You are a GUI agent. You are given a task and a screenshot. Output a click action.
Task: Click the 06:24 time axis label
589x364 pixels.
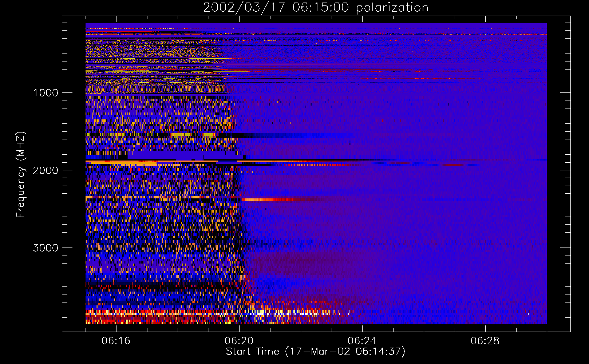(x=362, y=341)
